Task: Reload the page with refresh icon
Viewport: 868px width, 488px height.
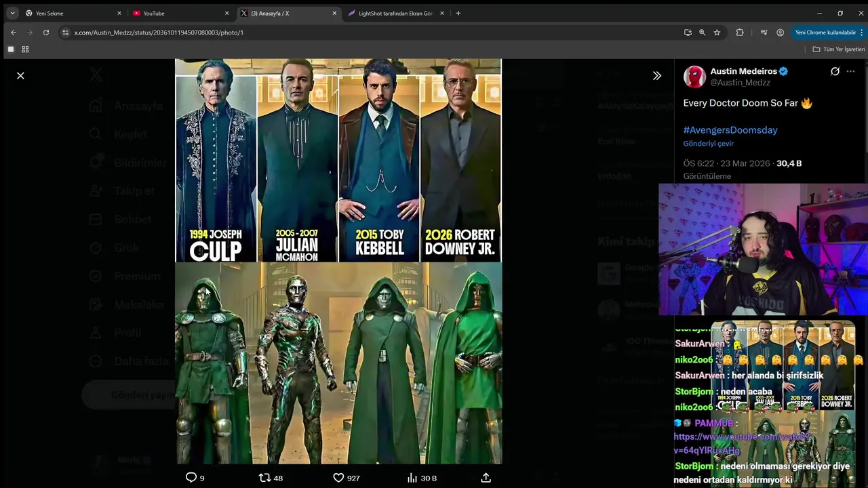Action: pos(46,32)
